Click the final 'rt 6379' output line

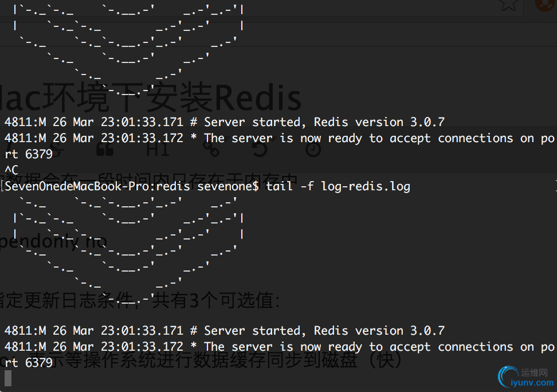(x=29, y=363)
